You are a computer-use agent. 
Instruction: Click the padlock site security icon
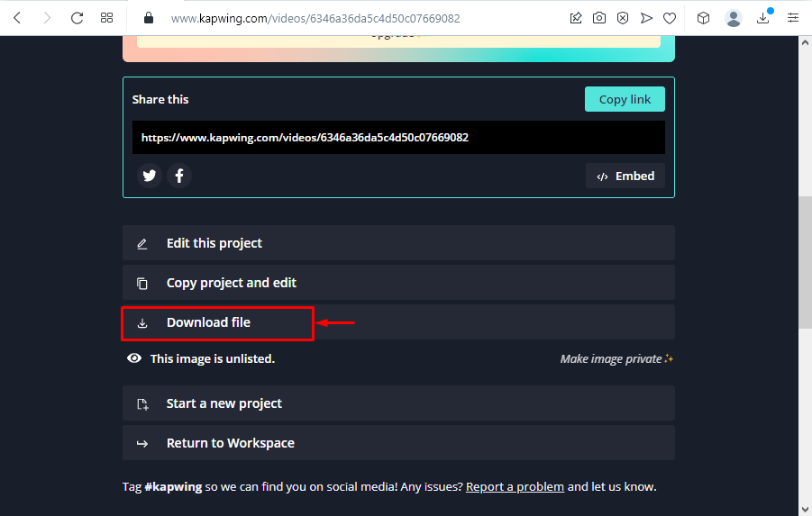coord(149,18)
